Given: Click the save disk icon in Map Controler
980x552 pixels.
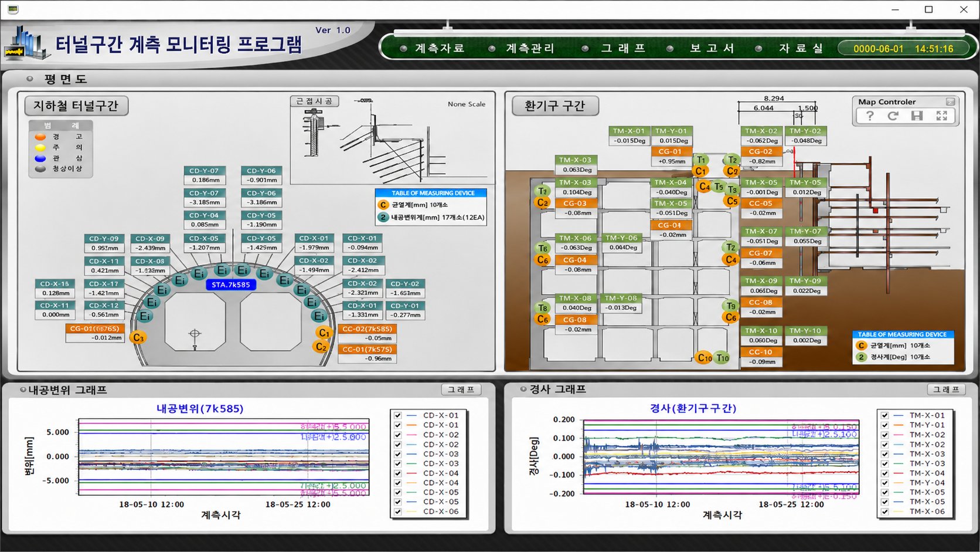Looking at the screenshot, I should pyautogui.click(x=917, y=116).
